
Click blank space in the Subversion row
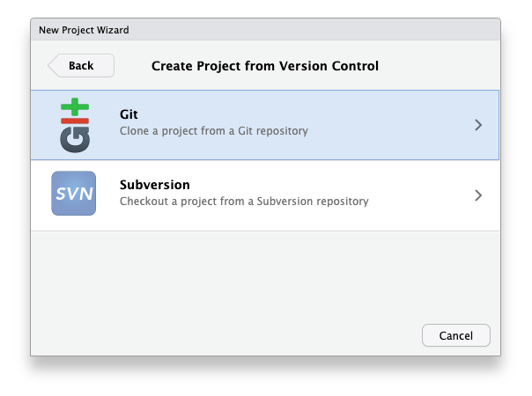point(414,195)
